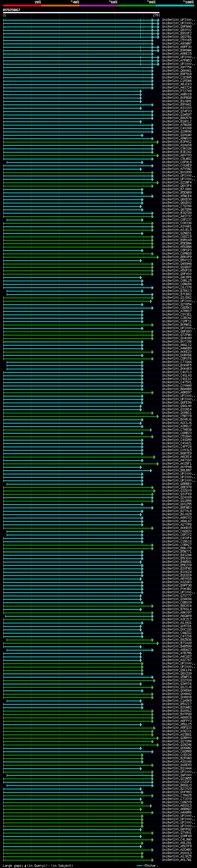Select UniRef100_C6QMR8 label
The image size is (197, 868).
(177, 751)
